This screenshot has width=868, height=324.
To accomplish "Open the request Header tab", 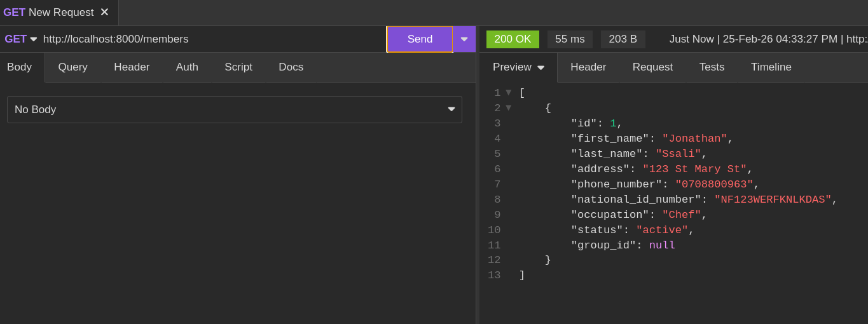I will point(132,67).
